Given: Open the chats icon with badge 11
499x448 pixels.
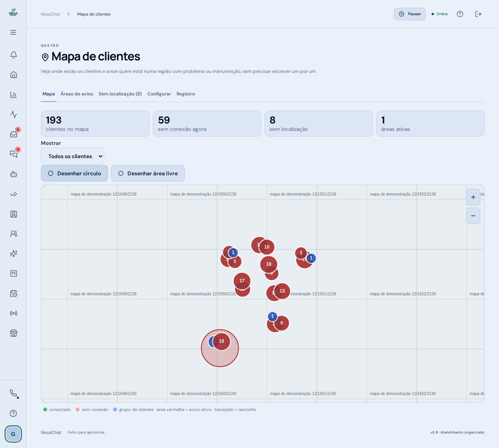Looking at the screenshot, I should click(14, 154).
